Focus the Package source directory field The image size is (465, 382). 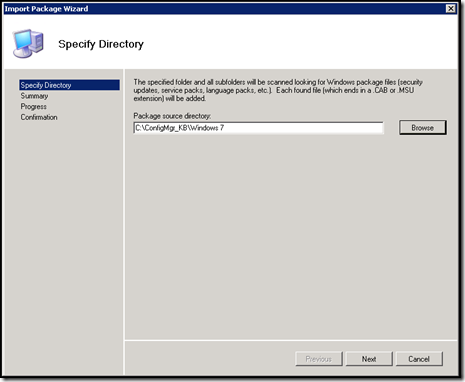pos(258,128)
